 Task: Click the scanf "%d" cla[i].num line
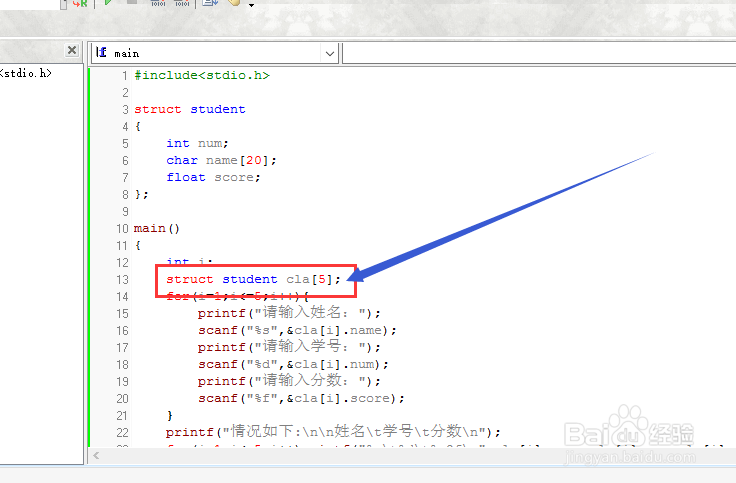[x=293, y=365]
